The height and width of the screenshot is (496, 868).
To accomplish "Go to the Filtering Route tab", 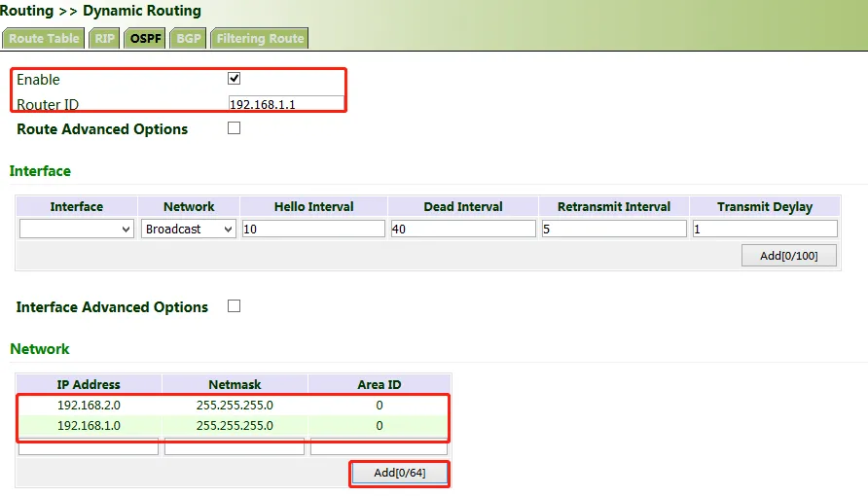I will (x=260, y=39).
